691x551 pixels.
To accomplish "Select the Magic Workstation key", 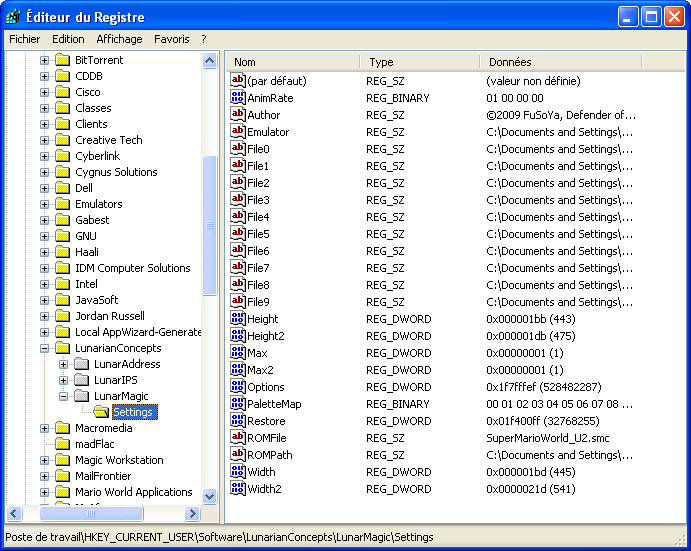I will (119, 460).
